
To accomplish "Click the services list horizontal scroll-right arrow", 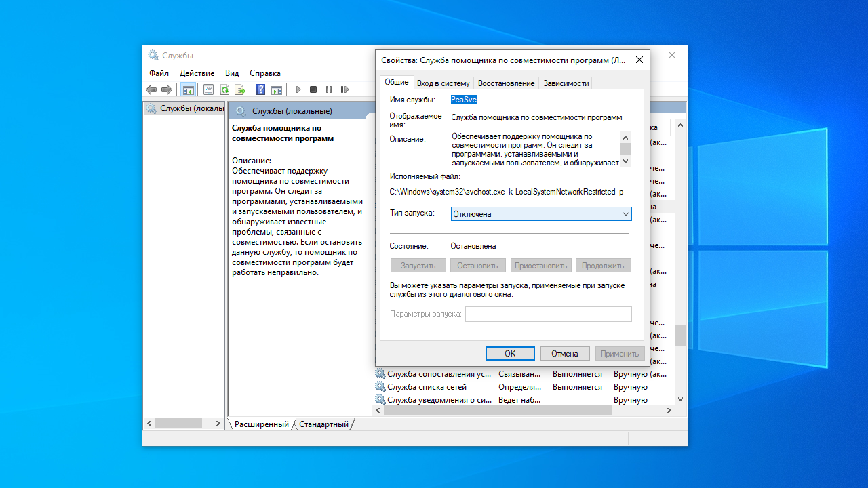I will (x=669, y=411).
